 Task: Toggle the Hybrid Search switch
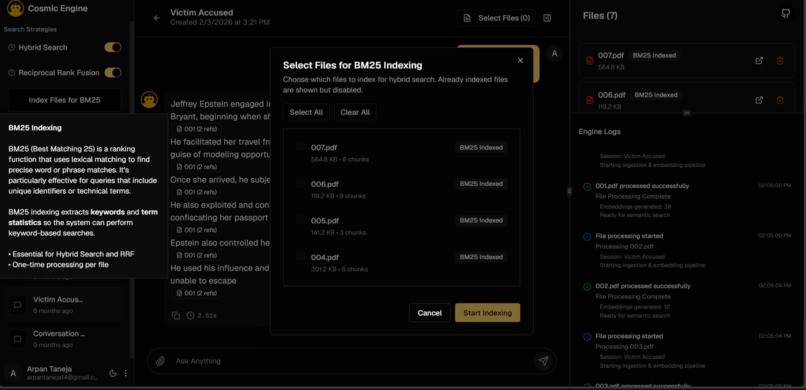113,47
